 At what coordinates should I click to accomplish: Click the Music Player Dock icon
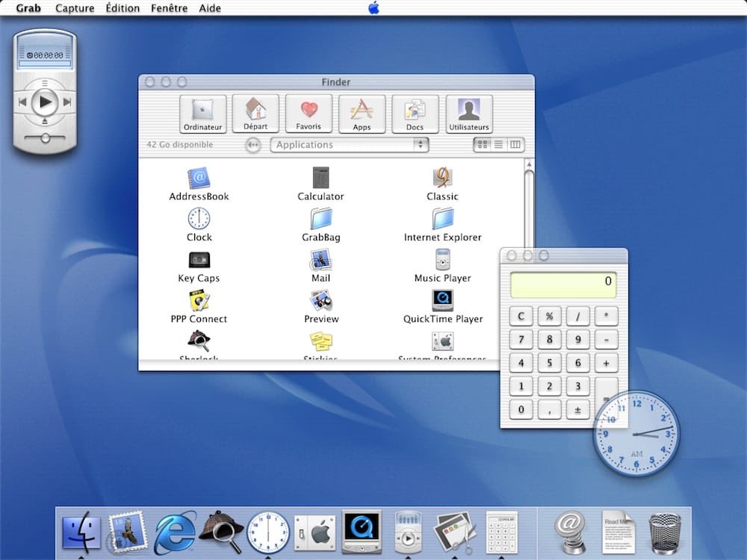(409, 532)
